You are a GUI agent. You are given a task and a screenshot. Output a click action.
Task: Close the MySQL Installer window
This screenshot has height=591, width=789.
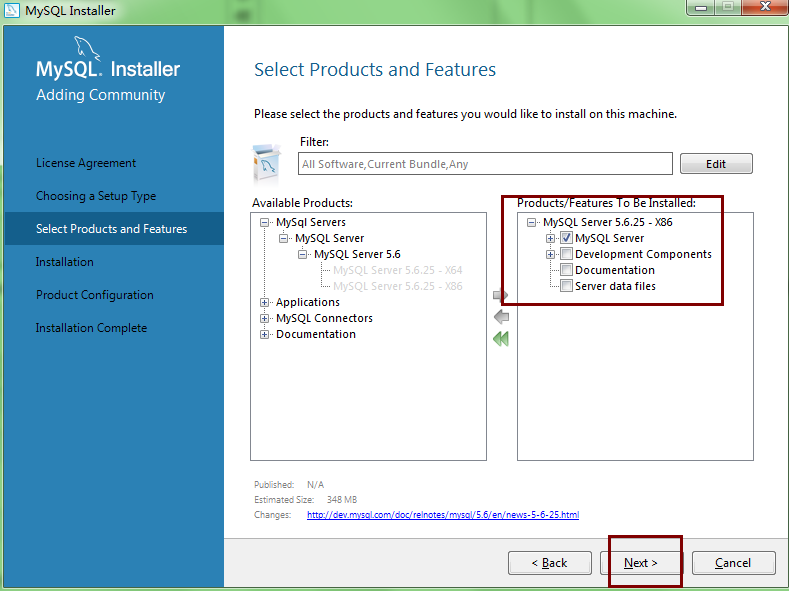pos(765,7)
